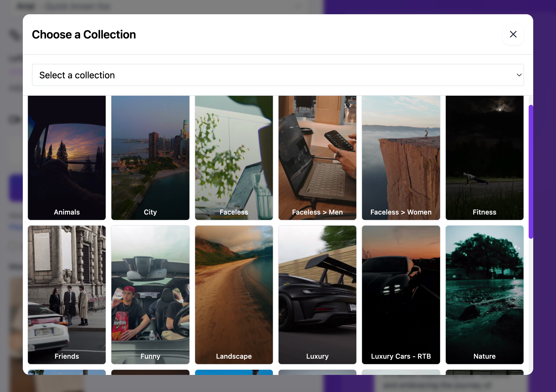Select the City collection card

coord(150,158)
